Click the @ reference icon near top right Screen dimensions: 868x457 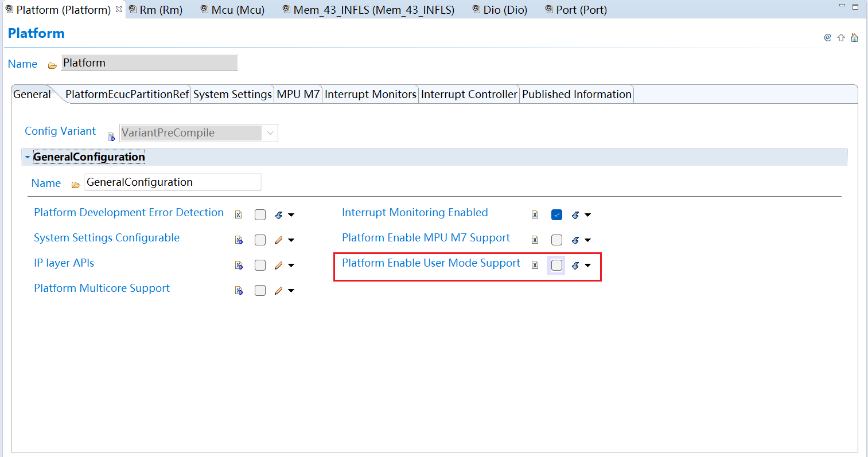click(x=827, y=37)
